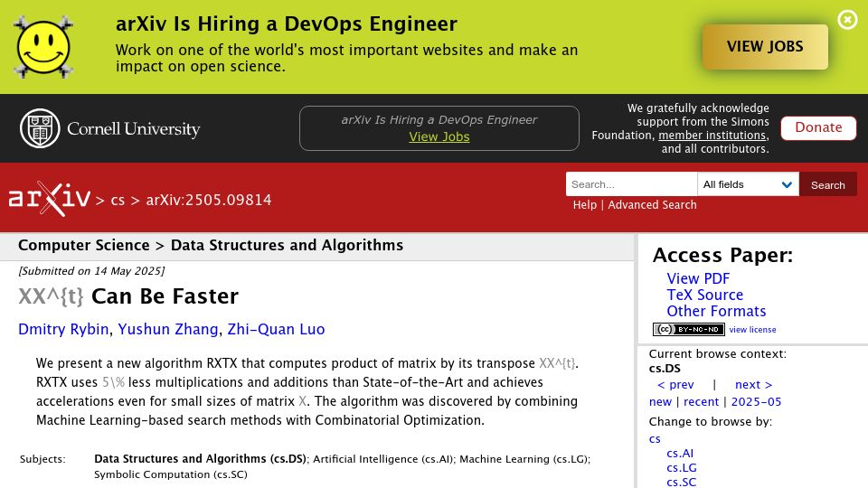
Task: Go to the cs breadcrumb link
Action: pos(118,201)
